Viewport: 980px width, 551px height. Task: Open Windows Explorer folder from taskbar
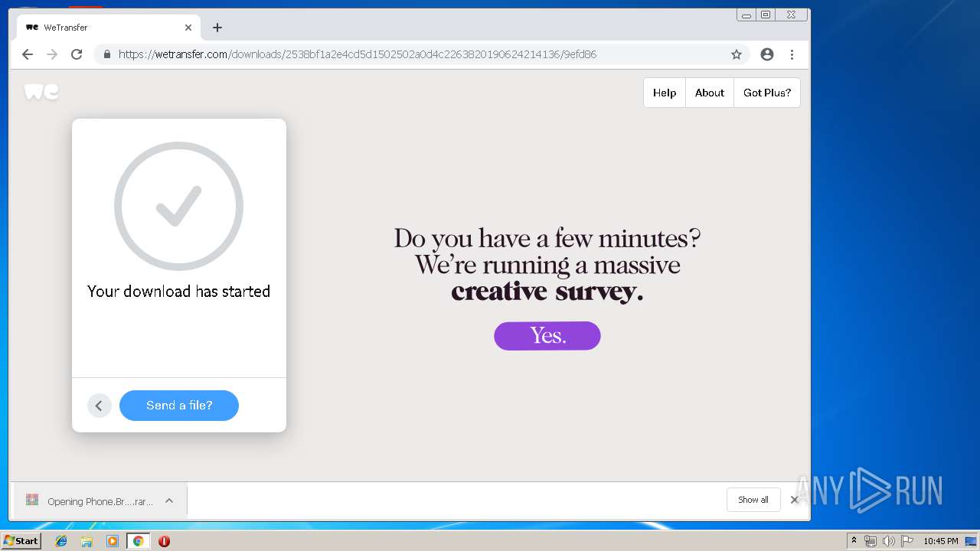pyautogui.click(x=87, y=541)
